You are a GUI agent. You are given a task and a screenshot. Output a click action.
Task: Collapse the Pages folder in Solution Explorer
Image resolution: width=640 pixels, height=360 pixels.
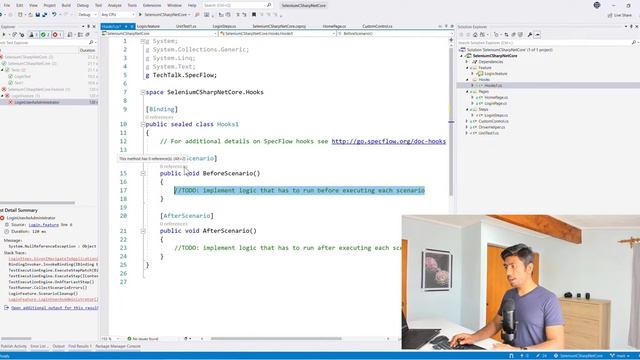click(x=467, y=92)
